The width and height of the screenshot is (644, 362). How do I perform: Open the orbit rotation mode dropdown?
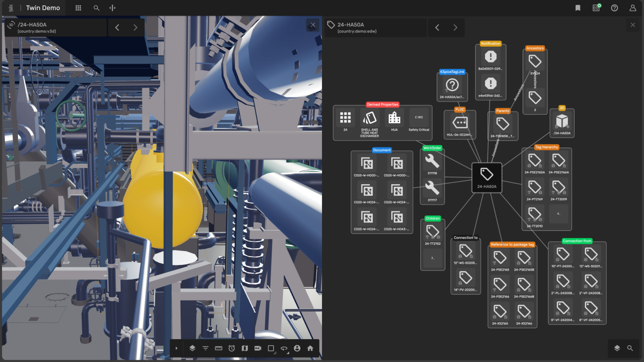(x=284, y=348)
